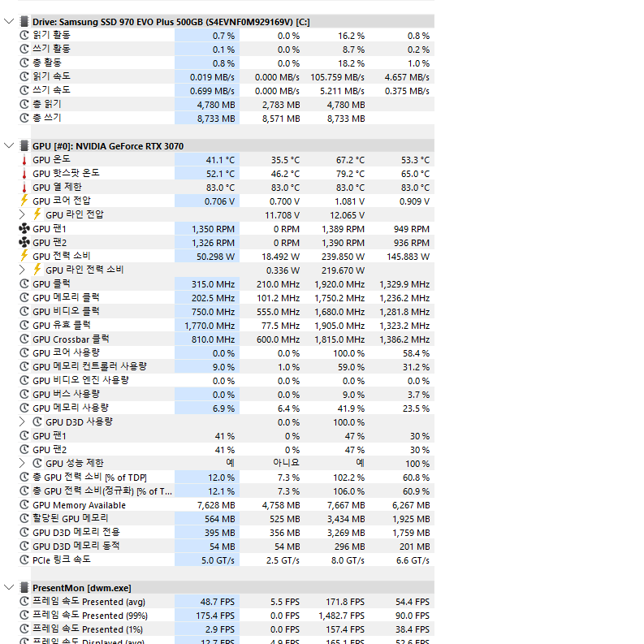Collapse the GPU [#0] NVIDIA GeForce RTX 3070 section
This screenshot has width=644, height=644.
click(x=9, y=146)
